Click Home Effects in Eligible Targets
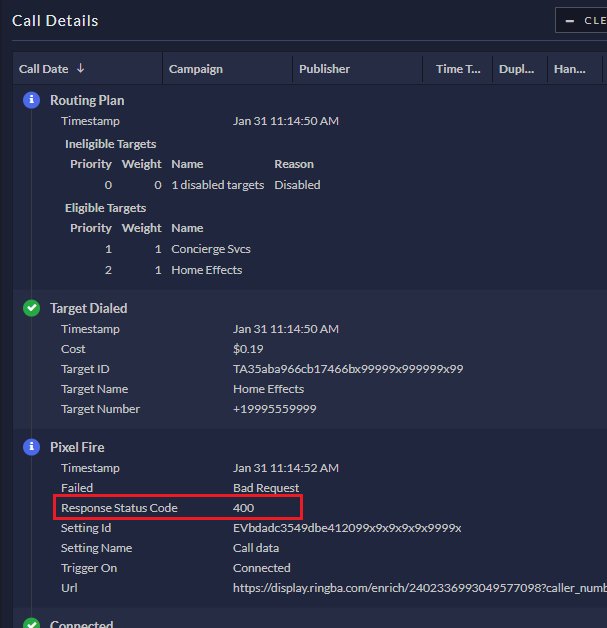The height and width of the screenshot is (628, 607). [x=207, y=270]
